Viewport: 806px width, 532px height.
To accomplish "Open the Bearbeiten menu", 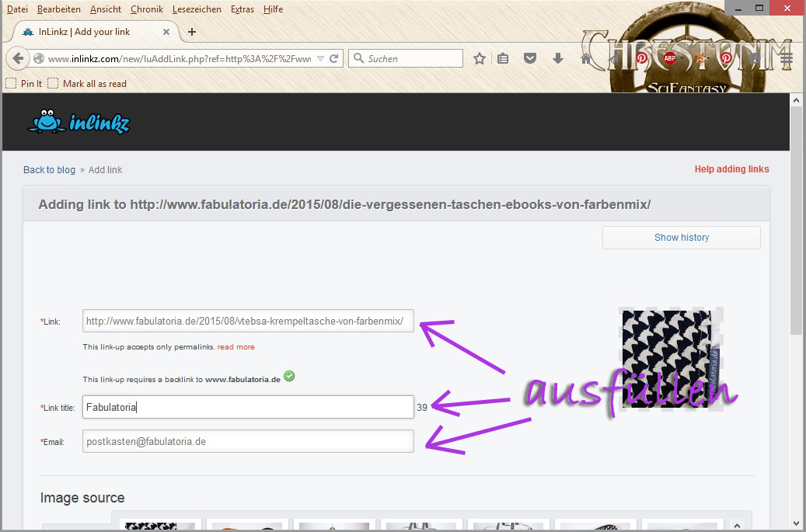I will pyautogui.click(x=58, y=9).
